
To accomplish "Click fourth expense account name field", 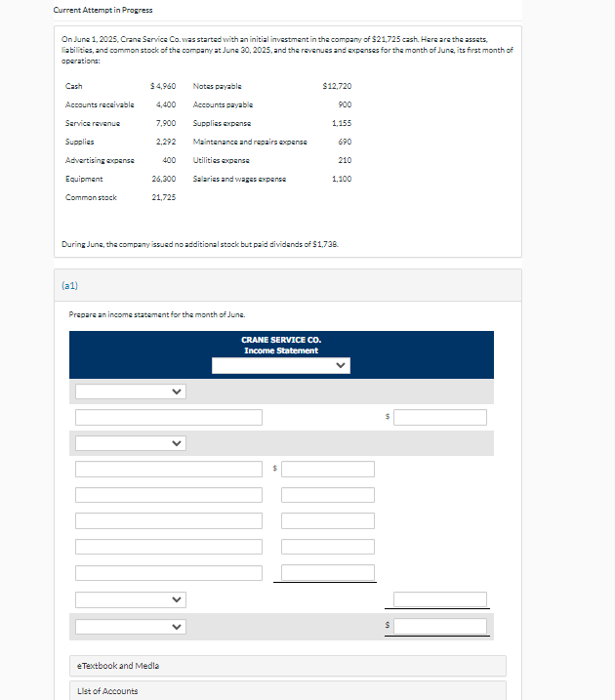I will tap(169, 547).
